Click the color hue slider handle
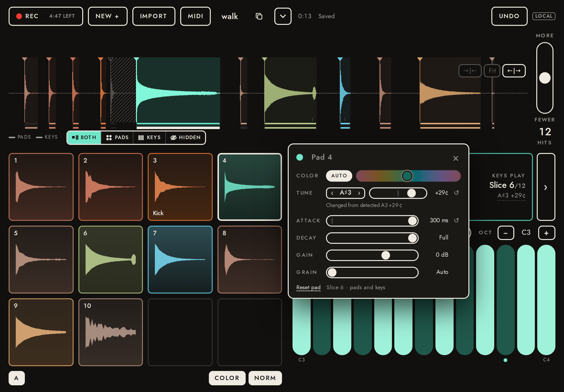564x392 pixels. pos(407,176)
